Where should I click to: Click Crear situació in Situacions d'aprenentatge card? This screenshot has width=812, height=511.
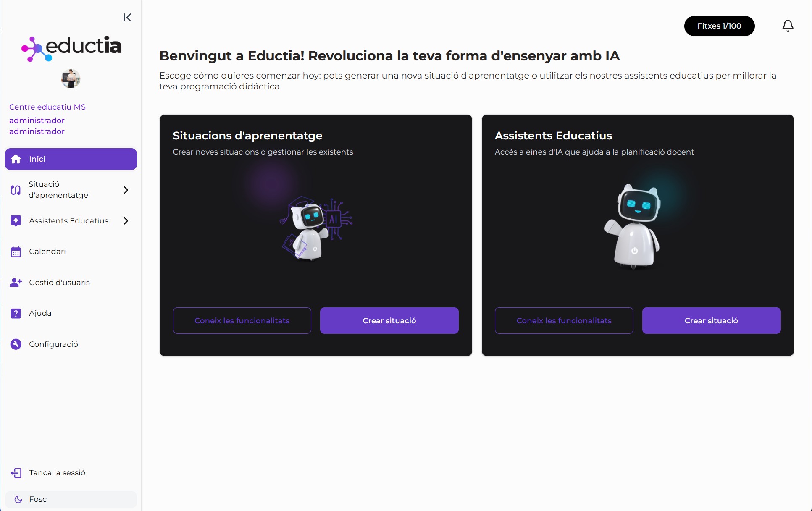[x=389, y=321]
